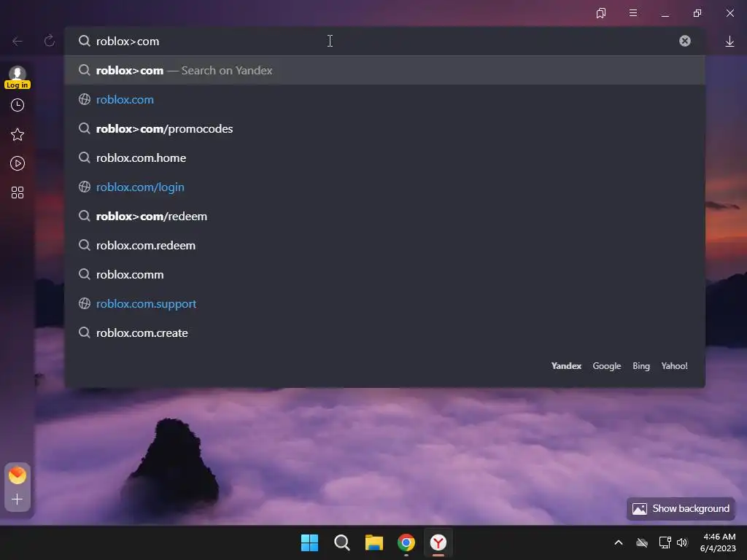Click magnifier icon beside roblox.comm
Screen dimensions: 747x560
coord(85,274)
